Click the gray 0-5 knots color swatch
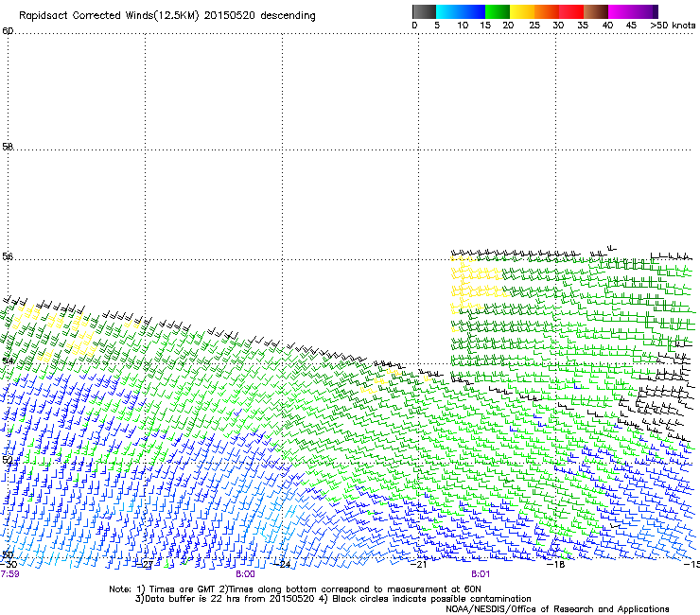 [x=424, y=11]
